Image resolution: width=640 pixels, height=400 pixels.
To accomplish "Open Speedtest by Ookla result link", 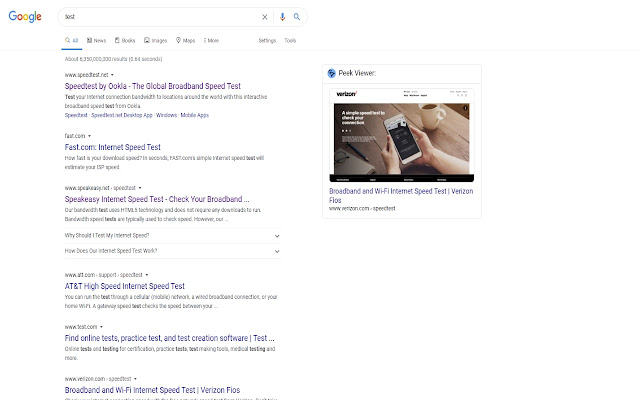I will pos(153,86).
